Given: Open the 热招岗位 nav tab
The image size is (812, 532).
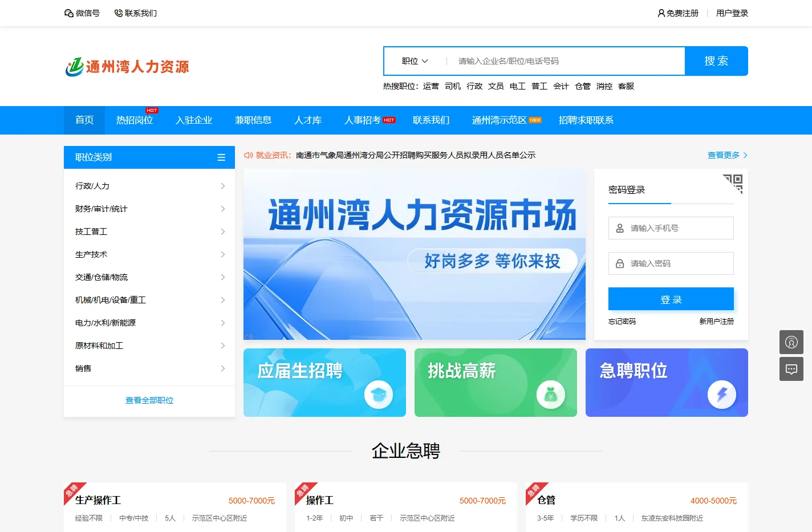Looking at the screenshot, I should point(135,120).
